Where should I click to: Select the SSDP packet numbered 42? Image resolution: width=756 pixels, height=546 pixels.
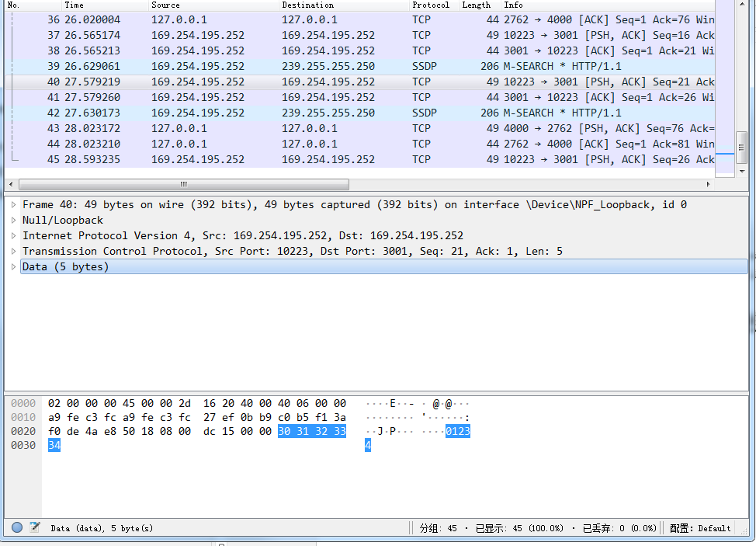233,113
